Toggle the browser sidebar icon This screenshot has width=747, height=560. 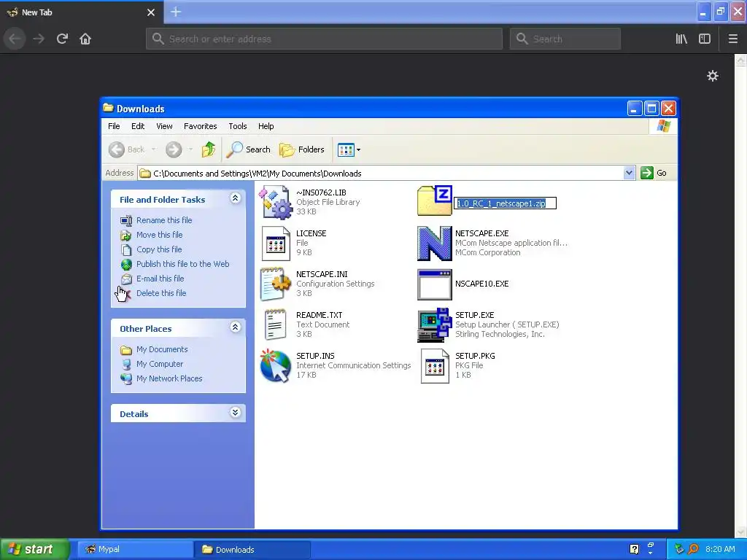point(705,39)
